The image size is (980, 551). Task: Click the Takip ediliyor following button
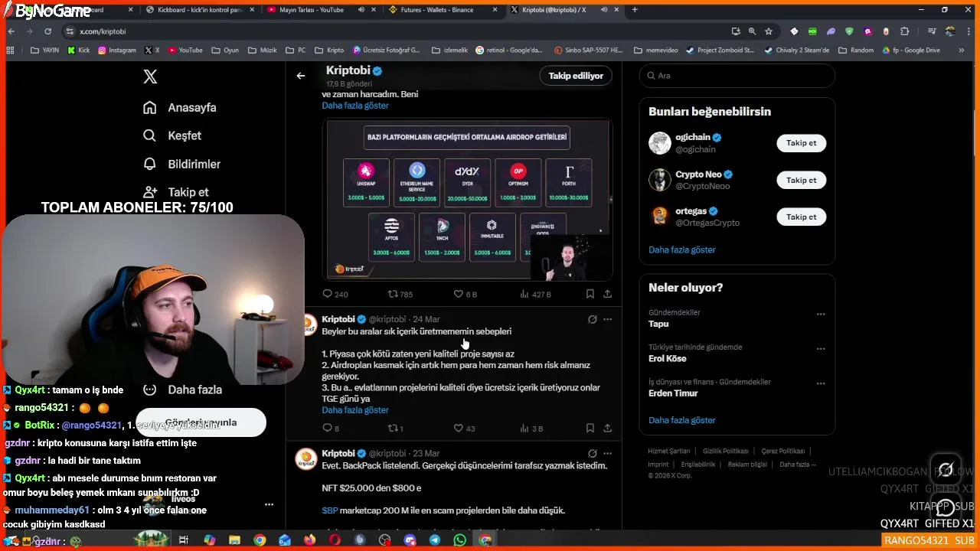pyautogui.click(x=576, y=76)
